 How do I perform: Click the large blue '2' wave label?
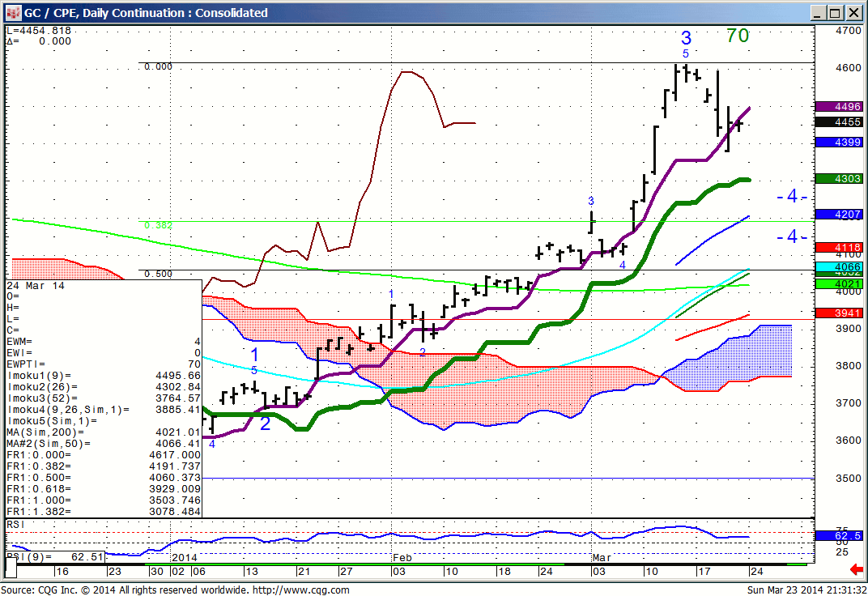[265, 424]
